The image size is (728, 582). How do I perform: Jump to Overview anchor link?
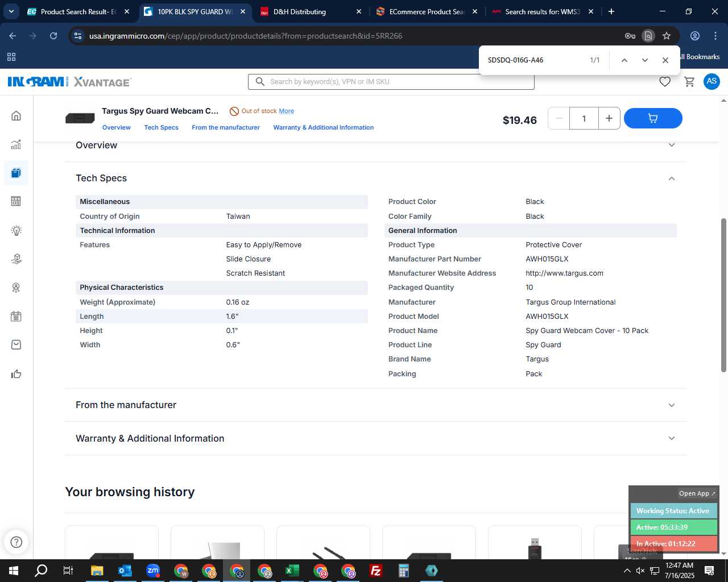pos(117,127)
